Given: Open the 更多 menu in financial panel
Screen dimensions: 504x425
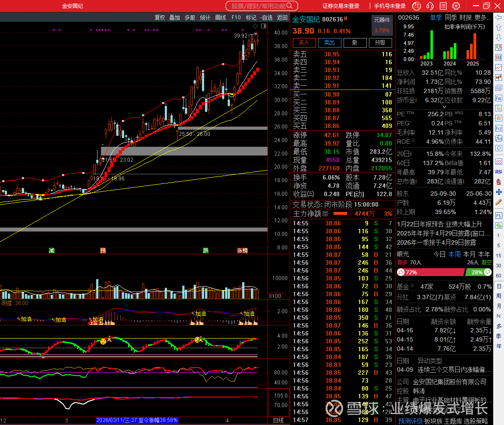Looking at the screenshot, I should click(482, 17).
